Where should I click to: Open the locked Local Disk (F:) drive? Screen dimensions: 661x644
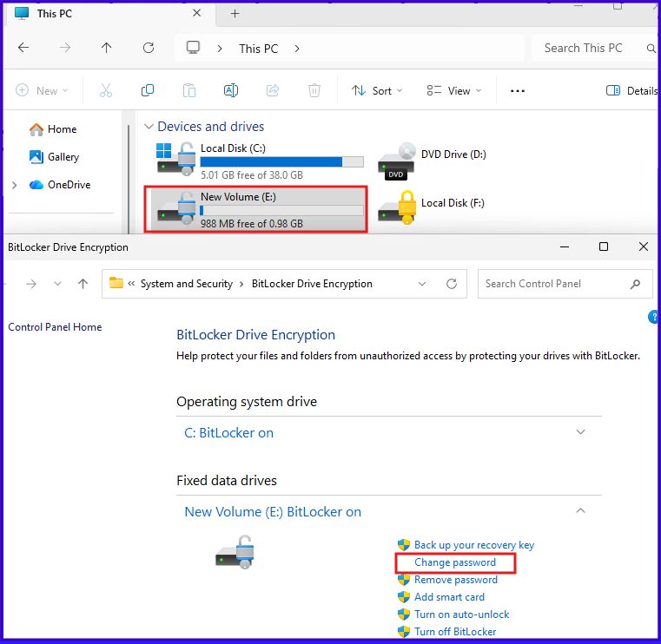pyautogui.click(x=432, y=204)
